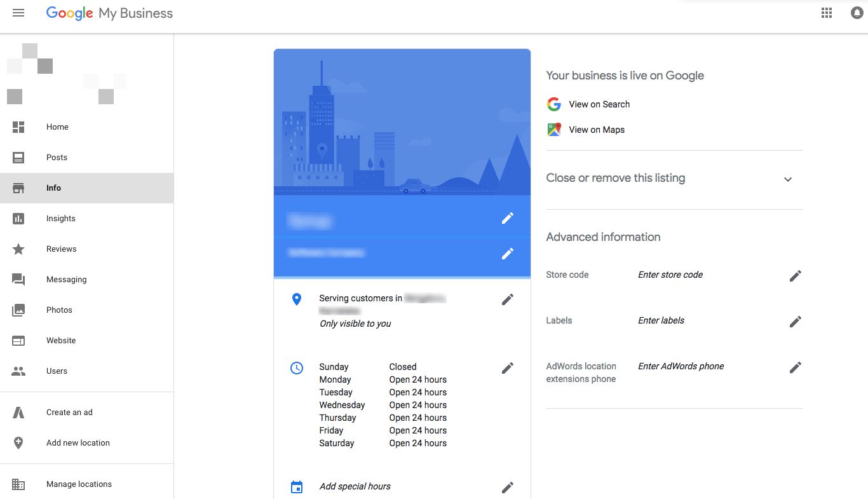Click Add special hours text
This screenshot has width=868, height=499.
355,486
